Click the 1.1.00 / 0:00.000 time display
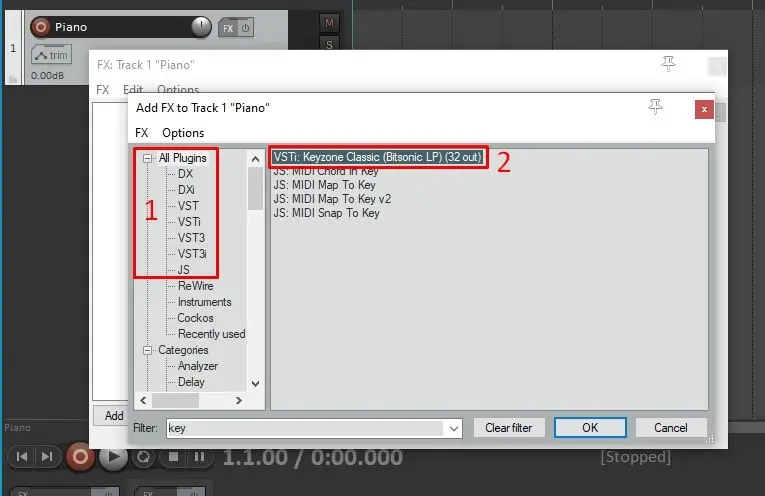The width and height of the screenshot is (765, 496). pos(313,457)
